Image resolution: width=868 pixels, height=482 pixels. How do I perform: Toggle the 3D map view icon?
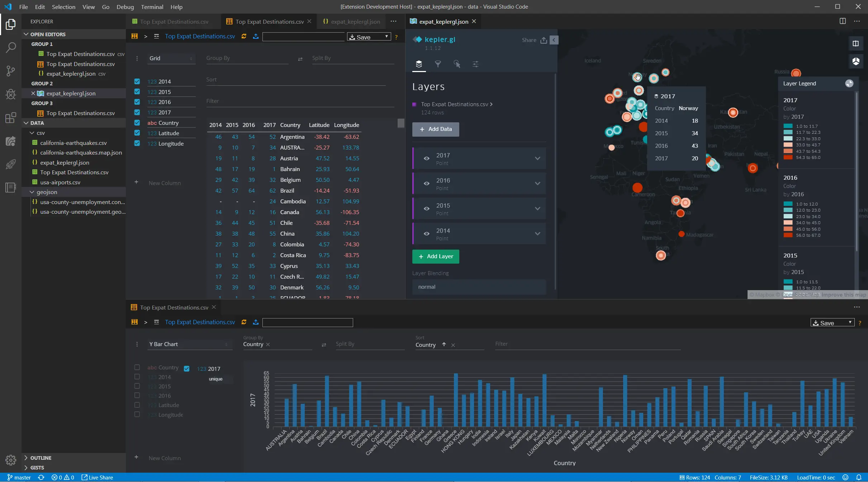tap(856, 61)
